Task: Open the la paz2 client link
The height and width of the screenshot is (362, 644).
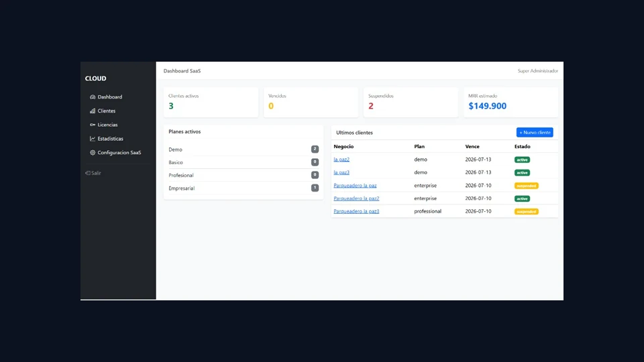Action: point(341,160)
